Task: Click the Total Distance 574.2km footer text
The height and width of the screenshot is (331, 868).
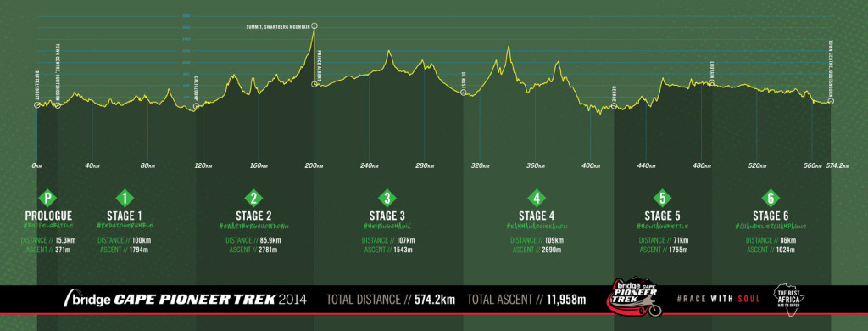Action: pyautogui.click(x=391, y=300)
